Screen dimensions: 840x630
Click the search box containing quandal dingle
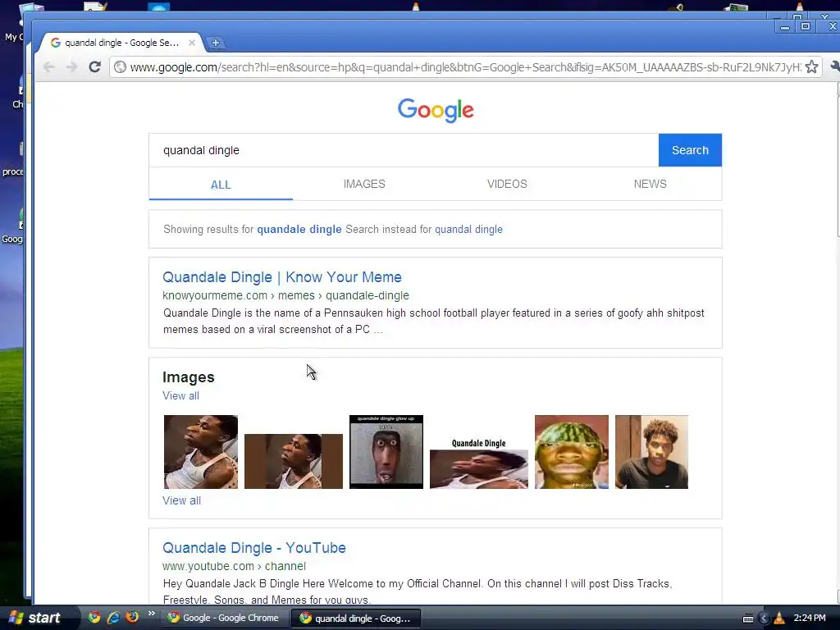[404, 150]
